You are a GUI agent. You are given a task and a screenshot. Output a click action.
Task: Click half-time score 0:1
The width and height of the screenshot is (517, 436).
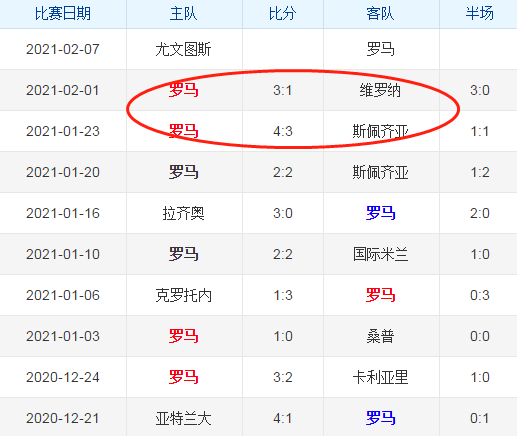pos(480,418)
